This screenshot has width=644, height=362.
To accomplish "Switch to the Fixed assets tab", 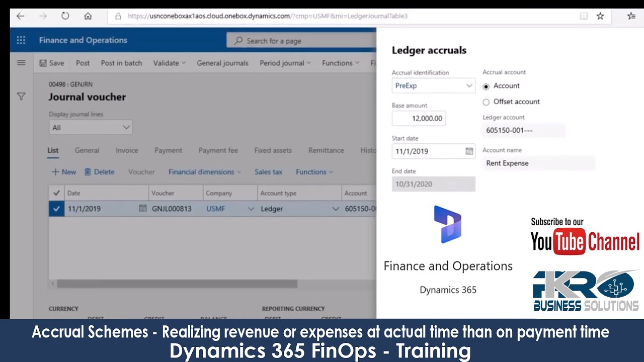I will pos(273,150).
